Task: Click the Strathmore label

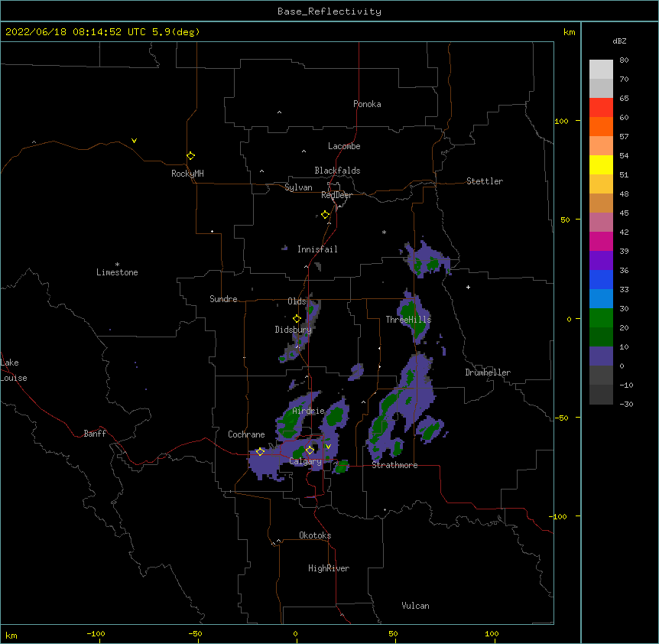Action: (x=394, y=465)
